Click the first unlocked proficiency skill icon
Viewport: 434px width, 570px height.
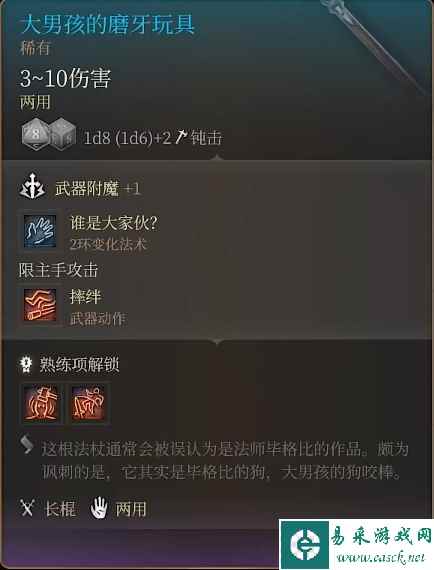pyautogui.click(x=41, y=404)
